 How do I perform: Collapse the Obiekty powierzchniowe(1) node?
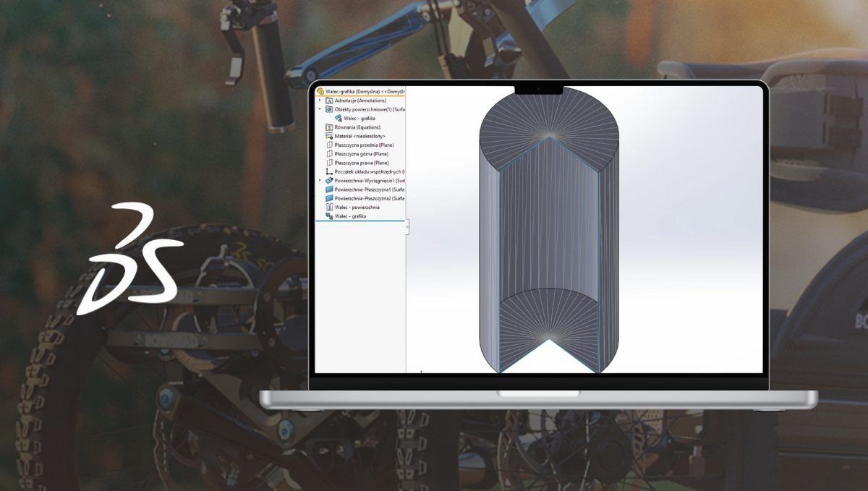click(320, 109)
